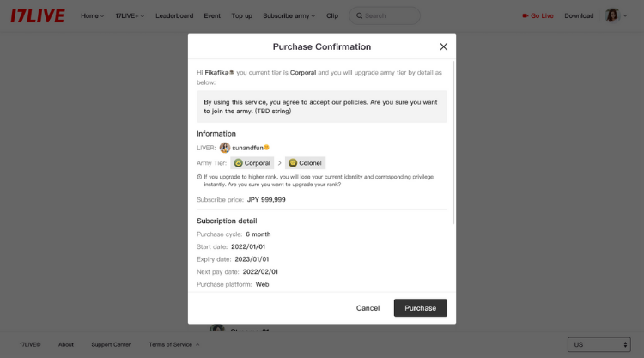Click the Corporal tier badge icon
The width and height of the screenshot is (644, 358).
(x=239, y=163)
